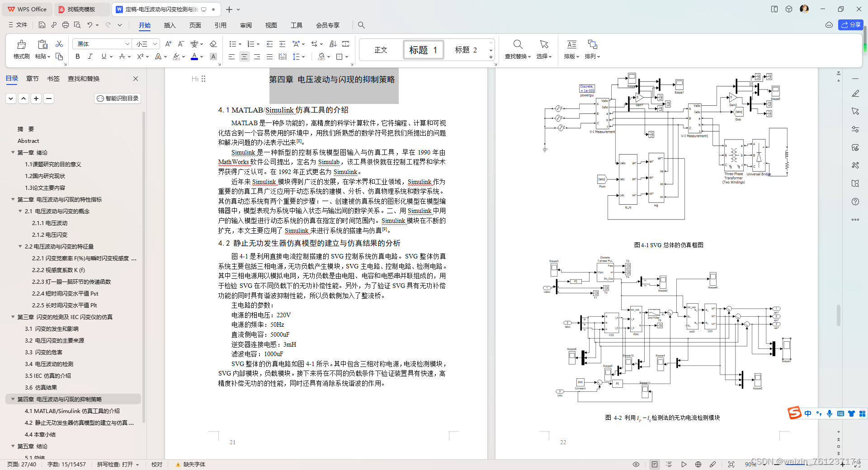Open the 视图 ribbon tab
This screenshot has height=470, width=868.
click(271, 25)
